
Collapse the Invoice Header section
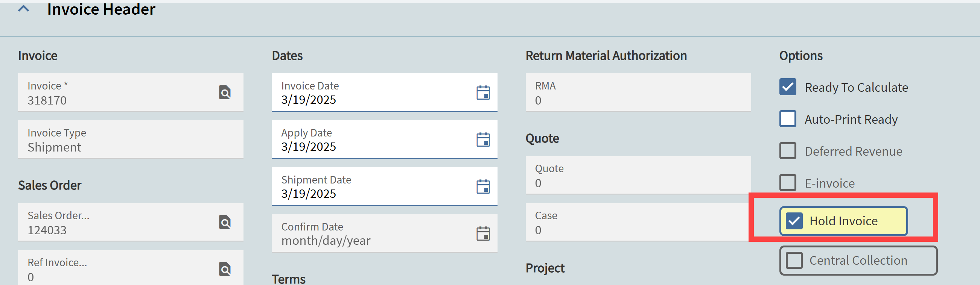point(24,9)
